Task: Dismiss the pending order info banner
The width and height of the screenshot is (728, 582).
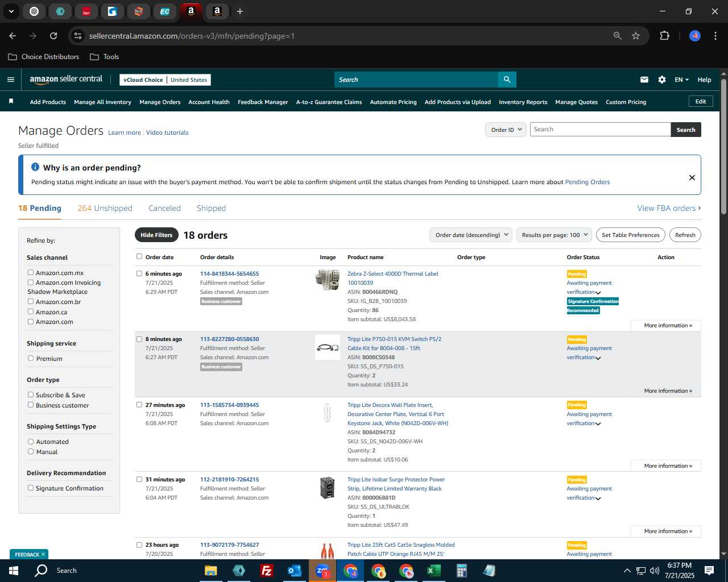Action: [692, 177]
